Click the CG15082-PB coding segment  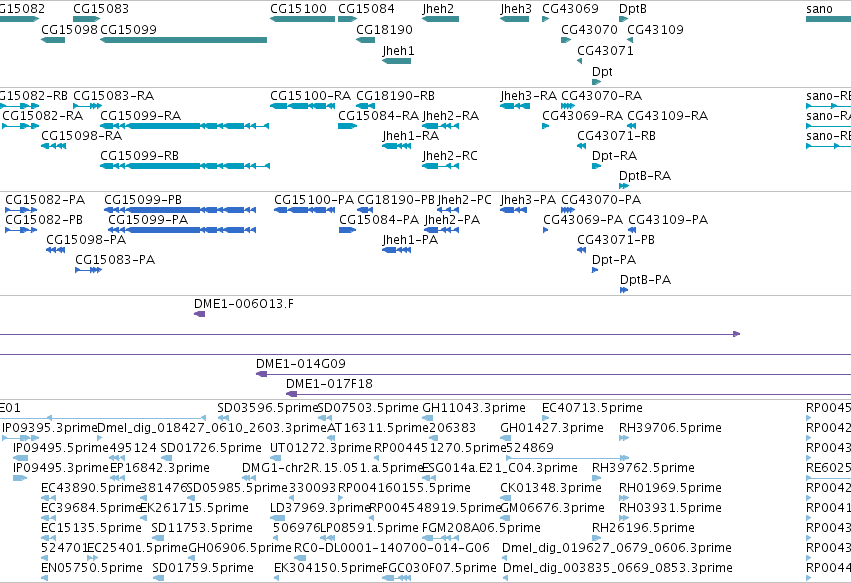pyautogui.click(x=21, y=230)
